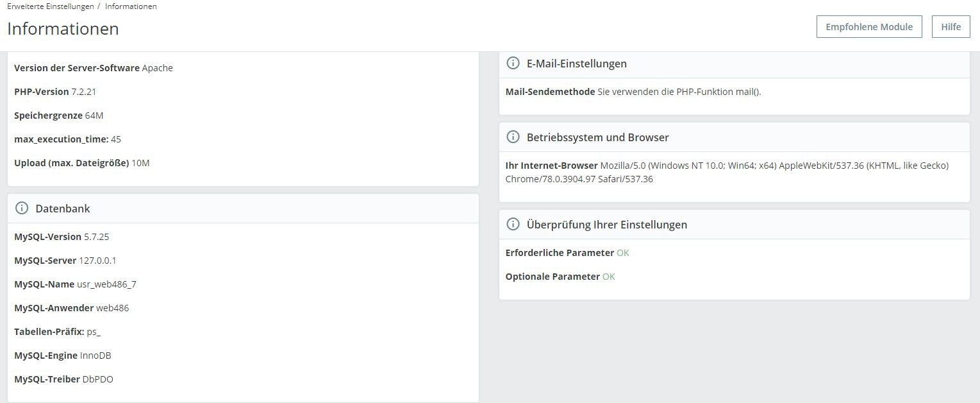Viewport: 980px width, 403px height.
Task: Click the E-Mail-Einstellungen panel heading
Action: (x=576, y=64)
